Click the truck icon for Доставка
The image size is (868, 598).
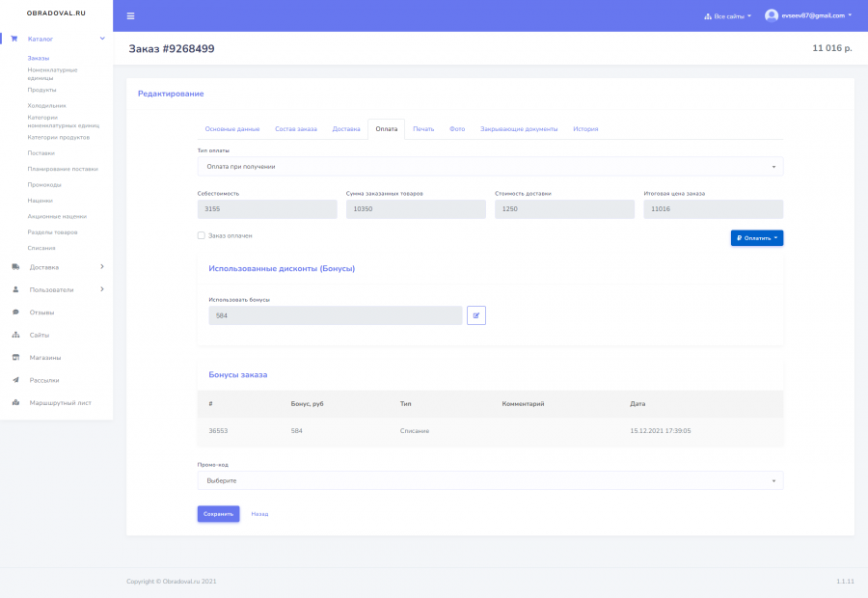coord(15,267)
